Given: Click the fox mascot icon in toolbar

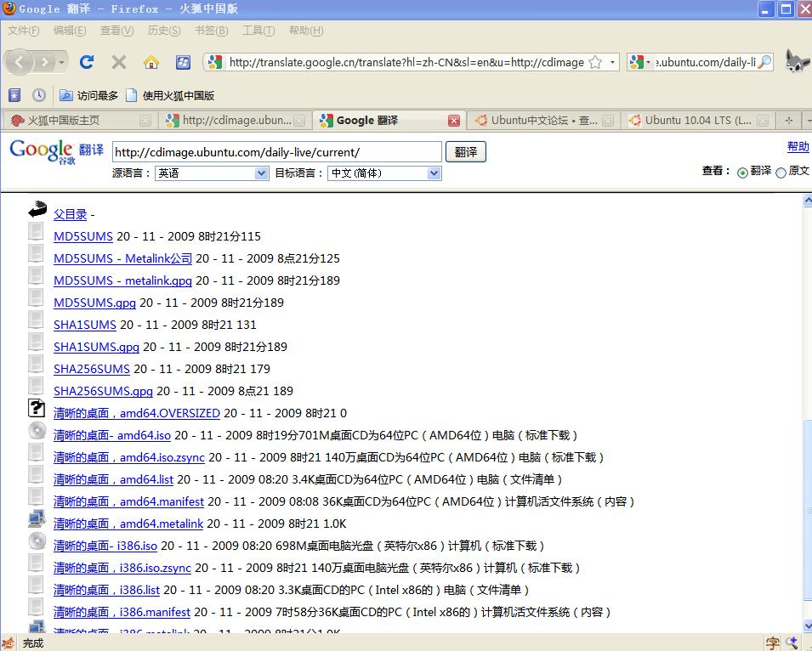Looking at the screenshot, I should tap(797, 61).
